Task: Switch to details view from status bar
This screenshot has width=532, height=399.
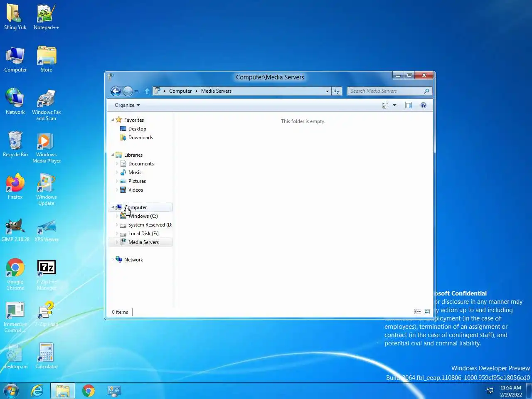Action: [417, 312]
